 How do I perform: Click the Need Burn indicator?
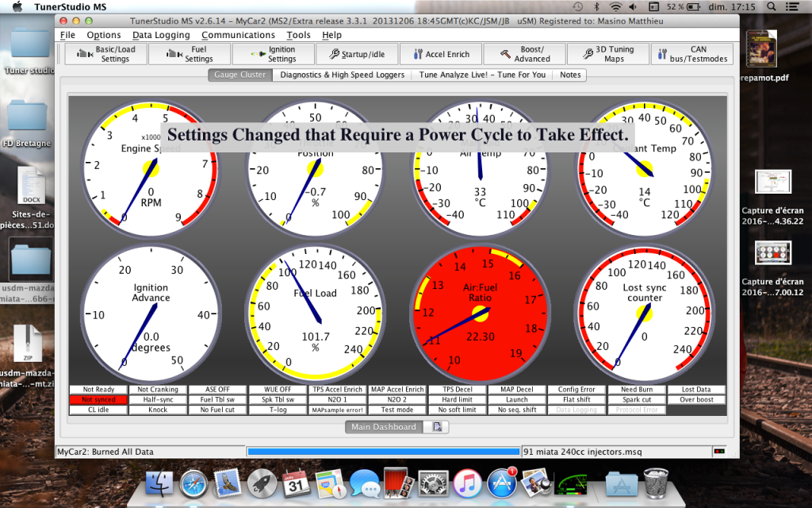[x=637, y=389]
